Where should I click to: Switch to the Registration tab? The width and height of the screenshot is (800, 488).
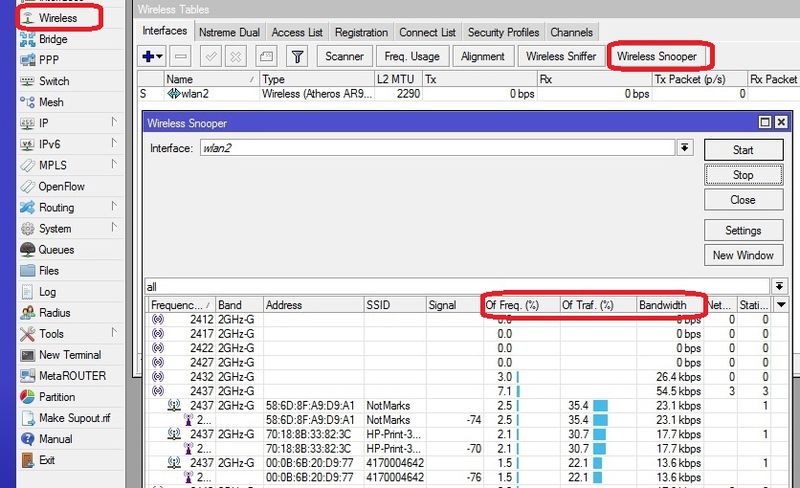[x=361, y=32]
